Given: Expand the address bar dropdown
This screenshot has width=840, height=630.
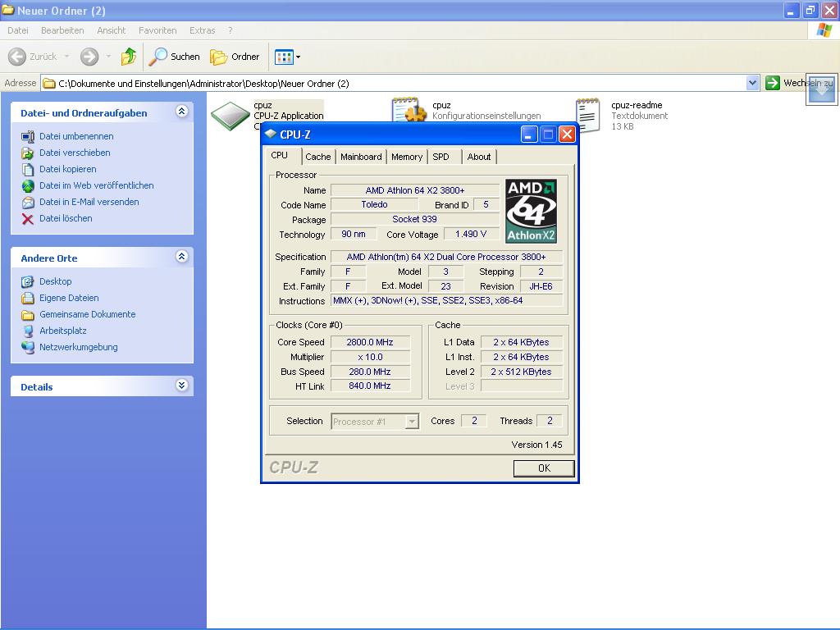Looking at the screenshot, I should click(752, 83).
